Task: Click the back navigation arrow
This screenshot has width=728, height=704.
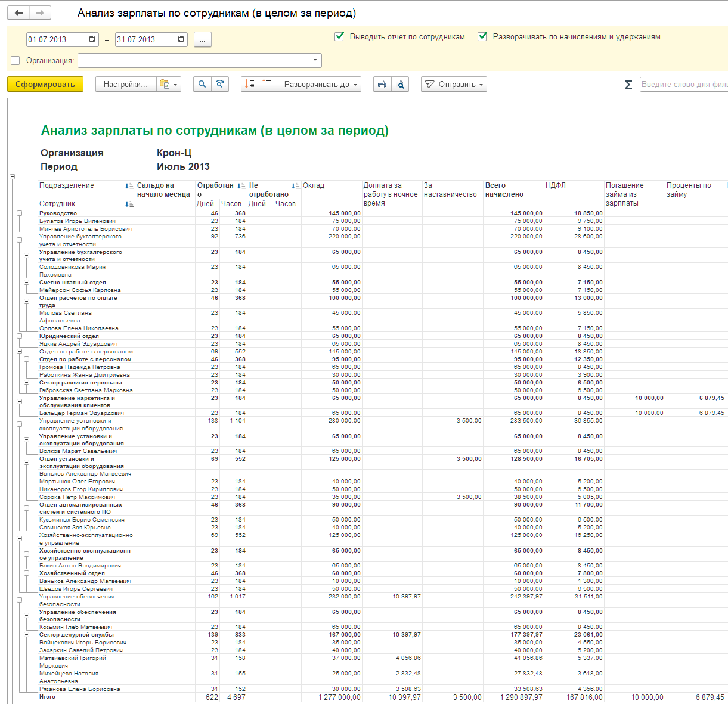Action: tap(20, 13)
